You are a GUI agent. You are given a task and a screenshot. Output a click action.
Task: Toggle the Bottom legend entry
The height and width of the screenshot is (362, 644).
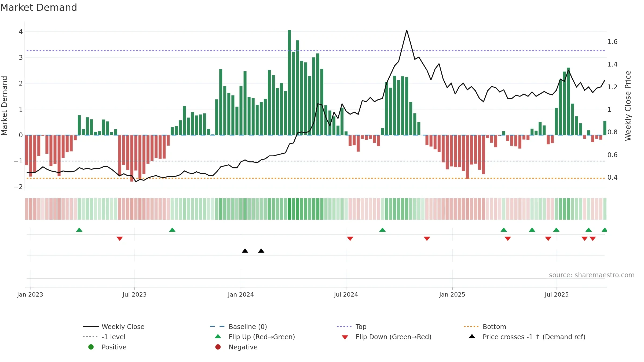(485, 327)
